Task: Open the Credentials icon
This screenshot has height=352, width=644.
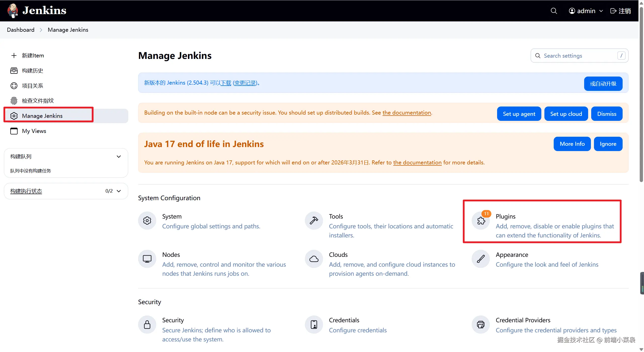Action: coord(314,325)
